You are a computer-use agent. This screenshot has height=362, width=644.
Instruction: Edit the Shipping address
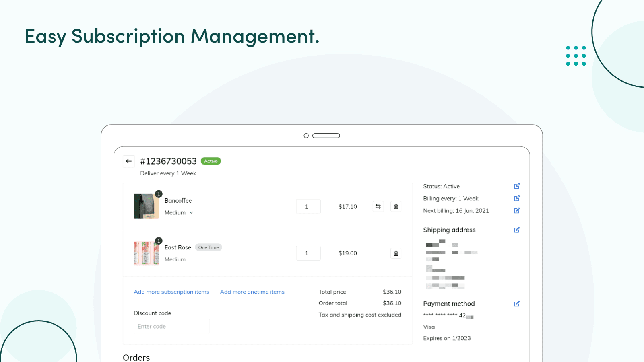(516, 230)
